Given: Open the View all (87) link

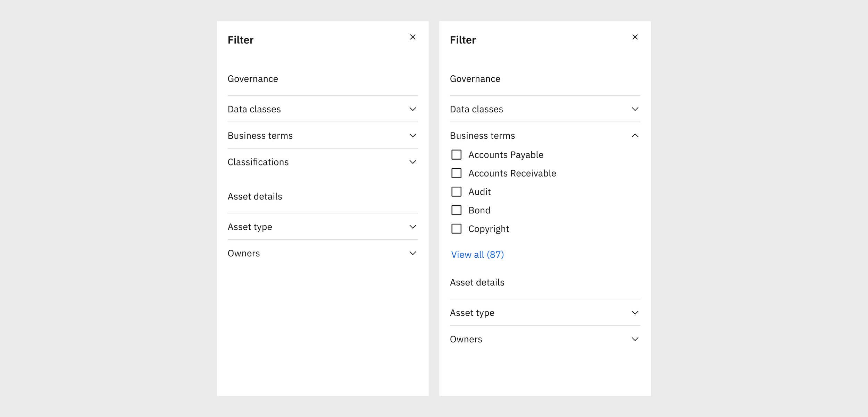Looking at the screenshot, I should click(x=477, y=255).
